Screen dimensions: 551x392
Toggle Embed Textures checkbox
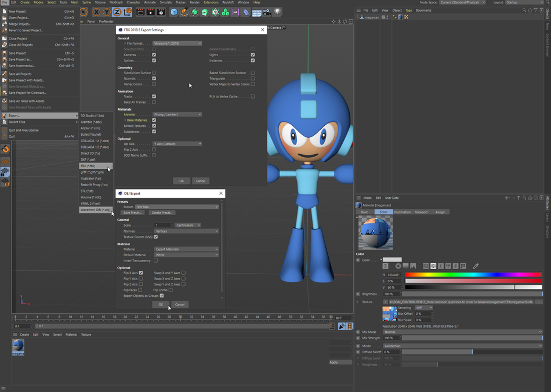[x=154, y=126]
